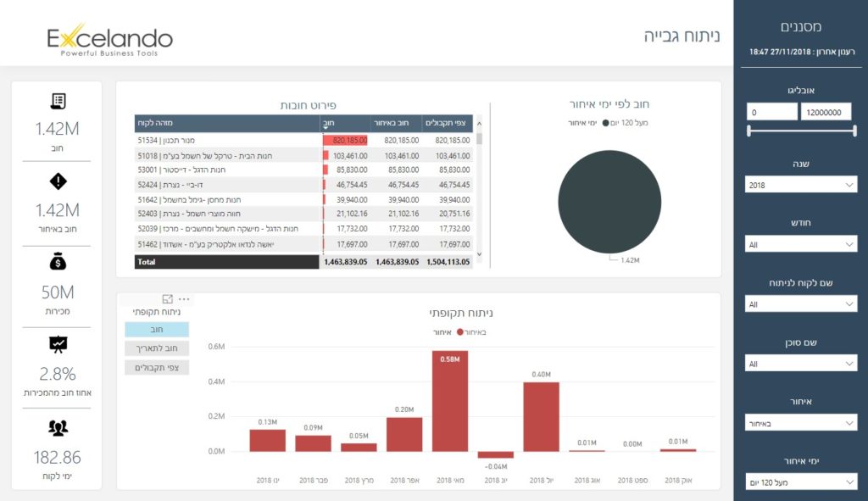This screenshot has height=501, width=868.
Task: Click the presentation chart icon above 2.8%
Action: 58,344
